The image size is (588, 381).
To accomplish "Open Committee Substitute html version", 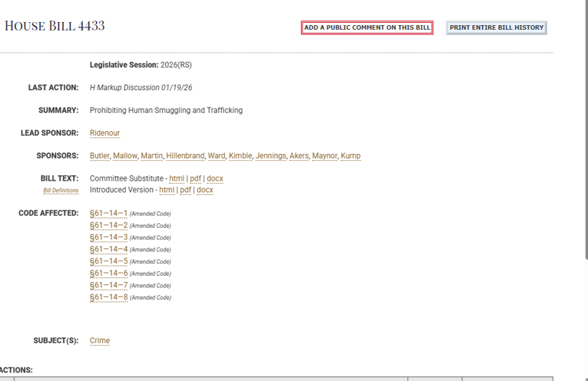I will [x=176, y=179].
